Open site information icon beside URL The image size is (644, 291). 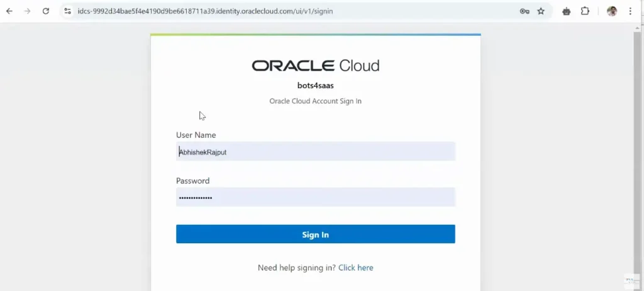tap(68, 11)
